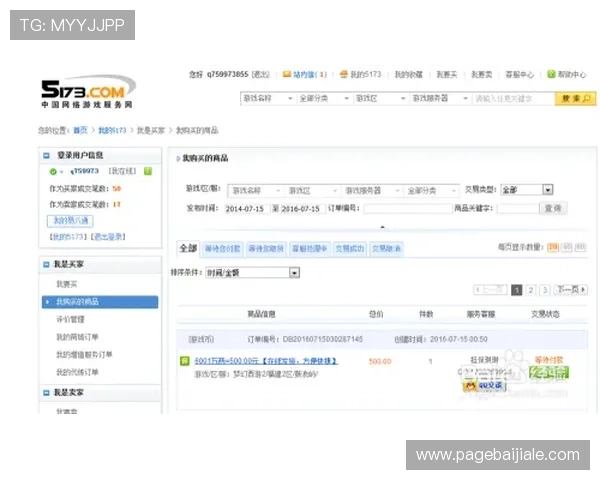
Task: Set items per page to 20
Action: tap(553, 247)
